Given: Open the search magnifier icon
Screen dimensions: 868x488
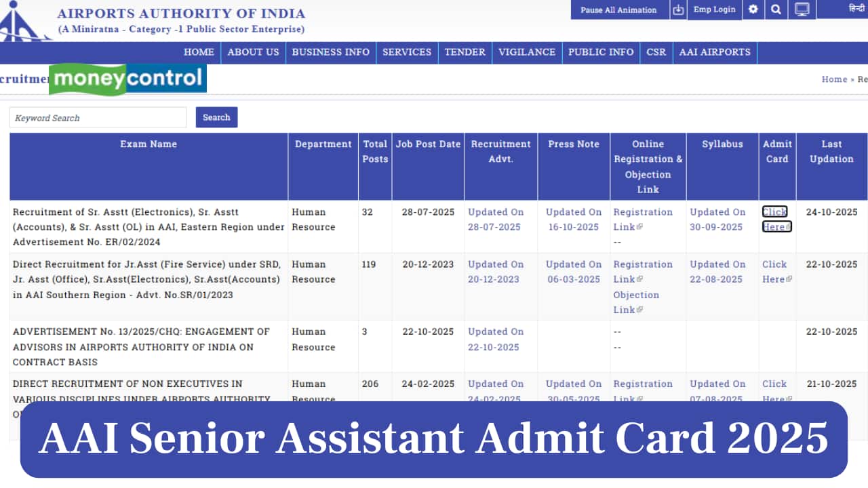Looking at the screenshot, I should [x=776, y=9].
